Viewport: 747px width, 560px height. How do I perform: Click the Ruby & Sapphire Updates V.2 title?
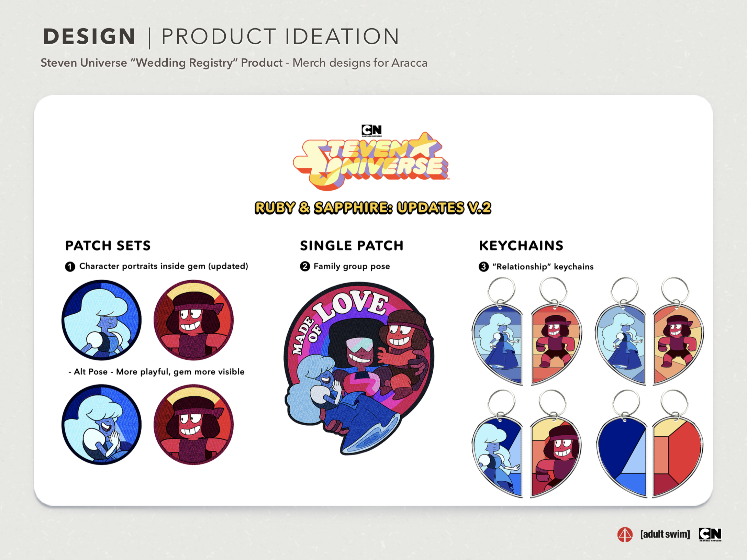[373, 208]
